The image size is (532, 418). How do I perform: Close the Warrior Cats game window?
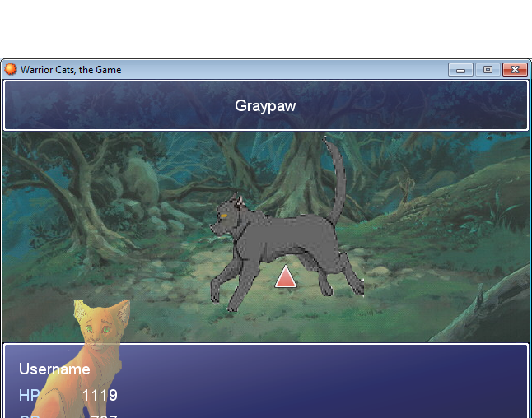515,70
